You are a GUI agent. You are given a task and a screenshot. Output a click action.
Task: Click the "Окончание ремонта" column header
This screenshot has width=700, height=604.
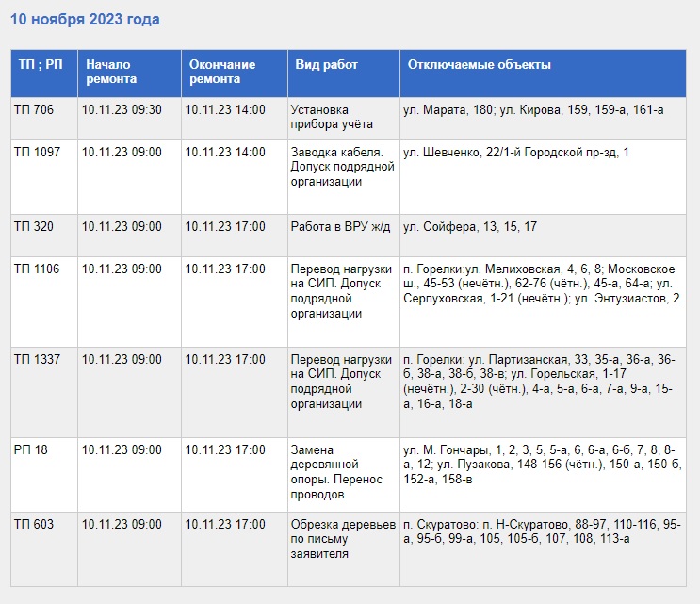click(222, 72)
